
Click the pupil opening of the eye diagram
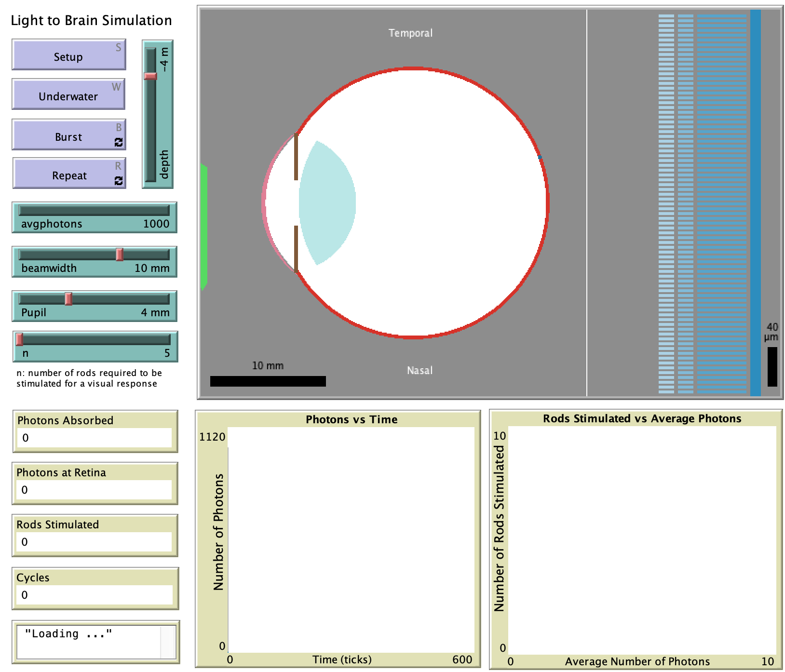[x=297, y=202]
